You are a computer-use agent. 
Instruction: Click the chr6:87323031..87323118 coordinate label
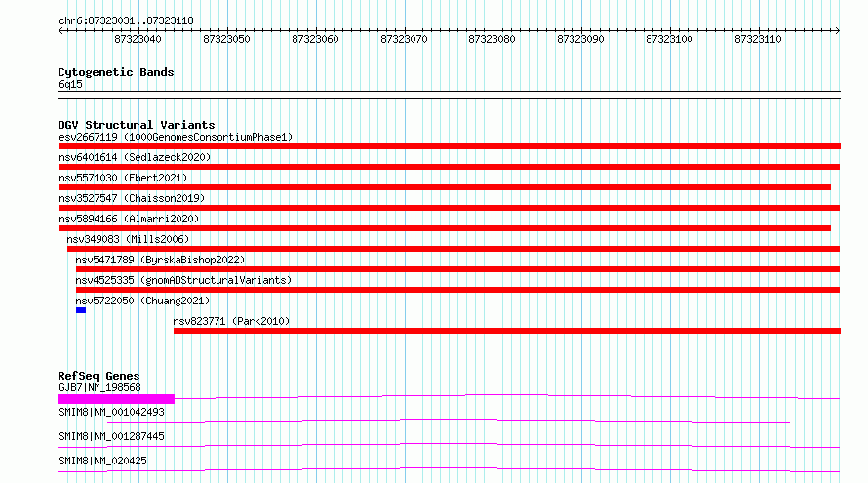pyautogui.click(x=126, y=21)
